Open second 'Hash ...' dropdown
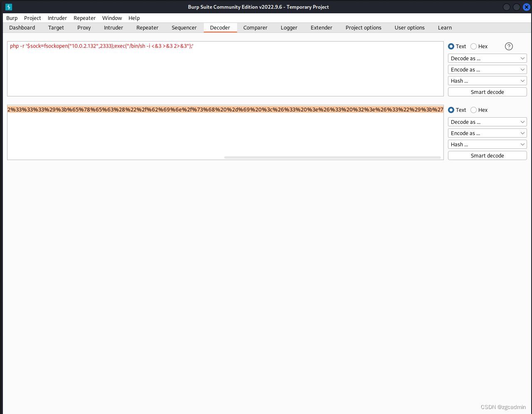 click(487, 145)
